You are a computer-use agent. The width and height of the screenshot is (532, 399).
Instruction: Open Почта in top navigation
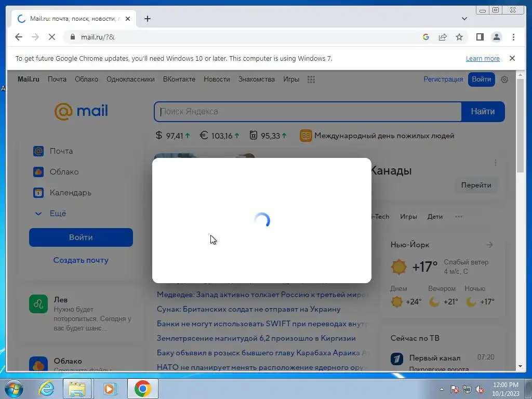click(57, 79)
